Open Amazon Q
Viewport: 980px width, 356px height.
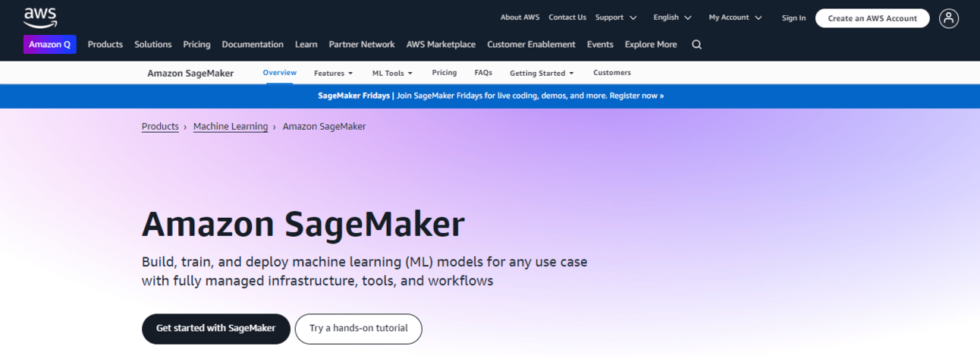(50, 45)
